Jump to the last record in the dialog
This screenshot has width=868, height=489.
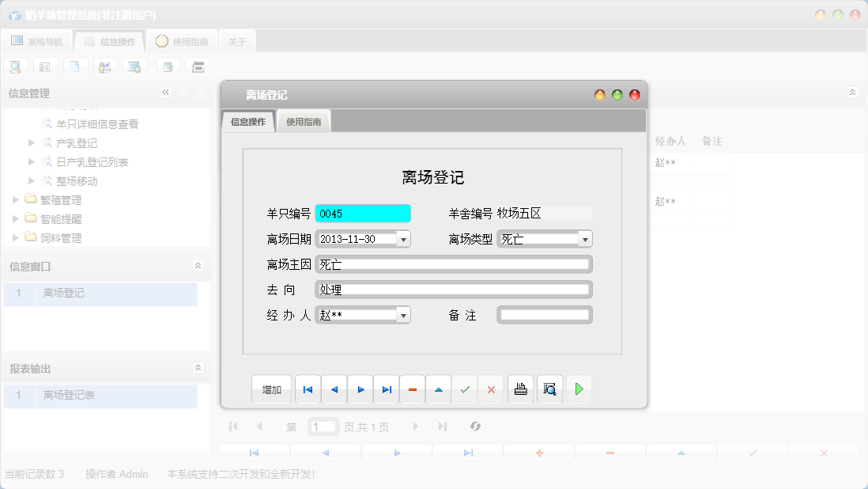(x=386, y=389)
